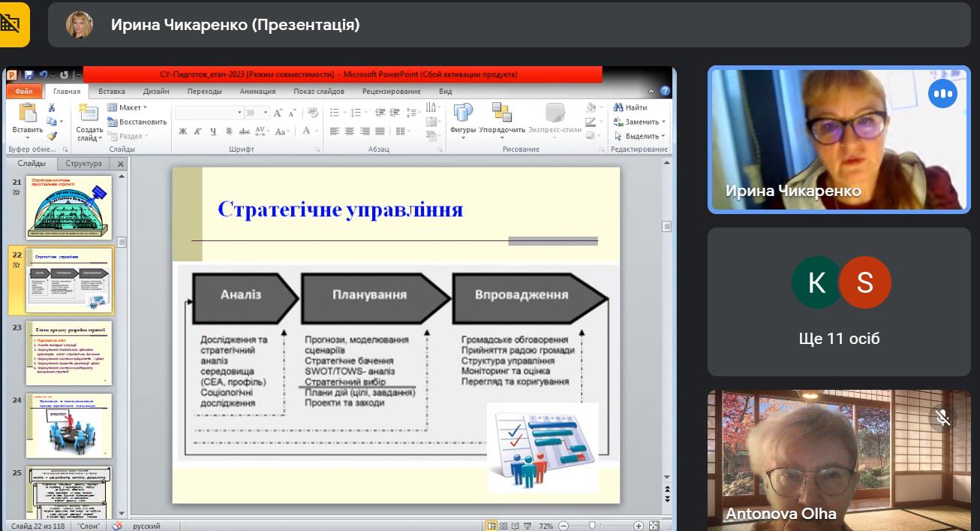
Task: Click the 'Ще 11 осіб' participants tile
Action: point(839,302)
